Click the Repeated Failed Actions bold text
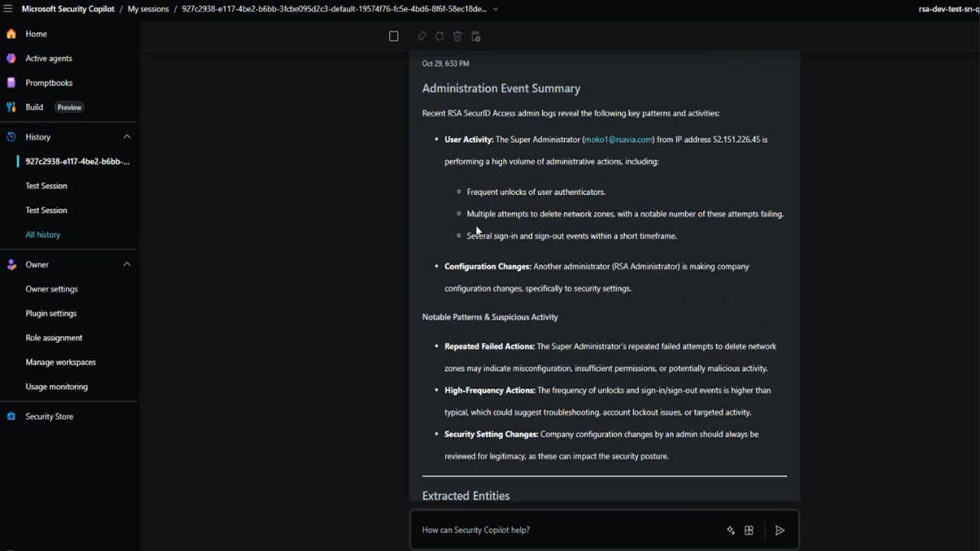Image resolution: width=980 pixels, height=551 pixels. click(x=489, y=347)
